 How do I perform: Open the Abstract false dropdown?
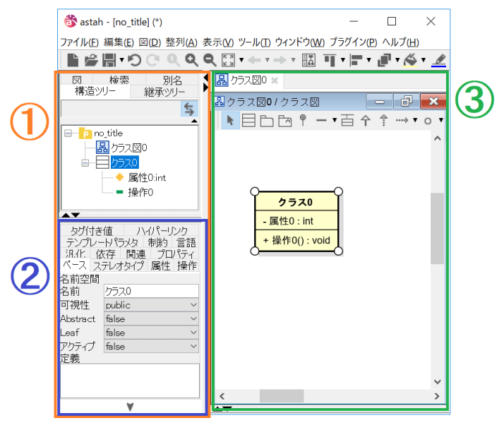[x=151, y=318]
